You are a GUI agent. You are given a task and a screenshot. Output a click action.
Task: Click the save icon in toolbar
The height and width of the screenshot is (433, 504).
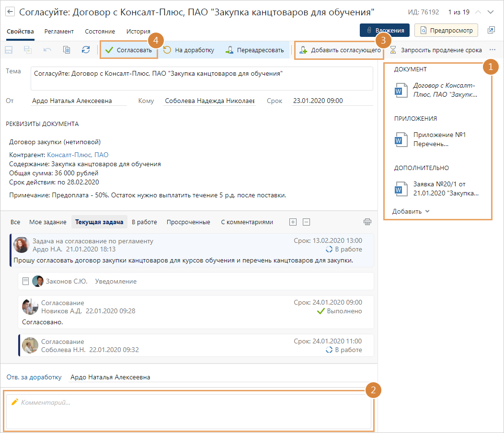pyautogui.click(x=9, y=50)
